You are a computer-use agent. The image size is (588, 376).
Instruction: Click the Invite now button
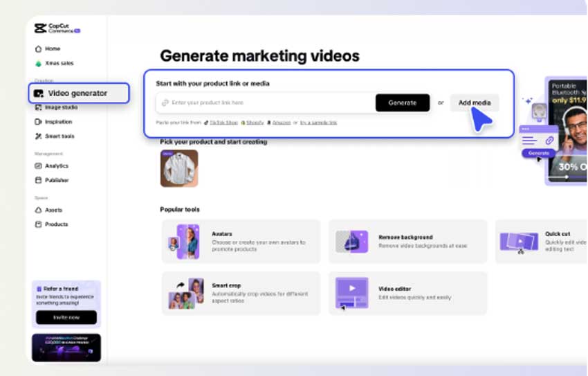66,317
